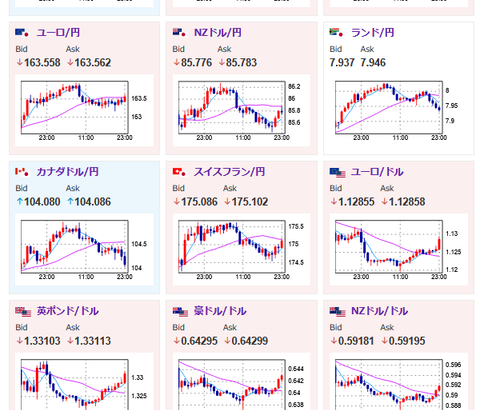Open the 英ポンド/ドル pair link
This screenshot has width=480, height=410.
(68, 311)
